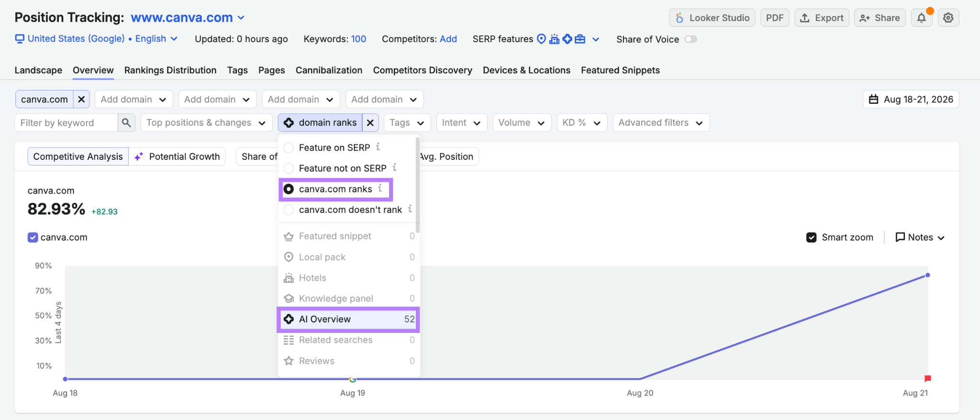The height and width of the screenshot is (420, 980).
Task: Select Related searches in filter list
Action: [x=348, y=340]
